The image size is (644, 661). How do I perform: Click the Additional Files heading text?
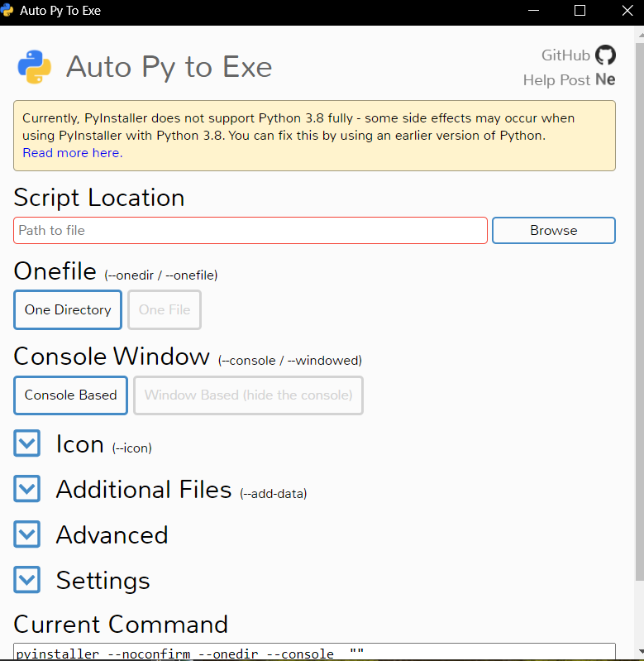[144, 490]
